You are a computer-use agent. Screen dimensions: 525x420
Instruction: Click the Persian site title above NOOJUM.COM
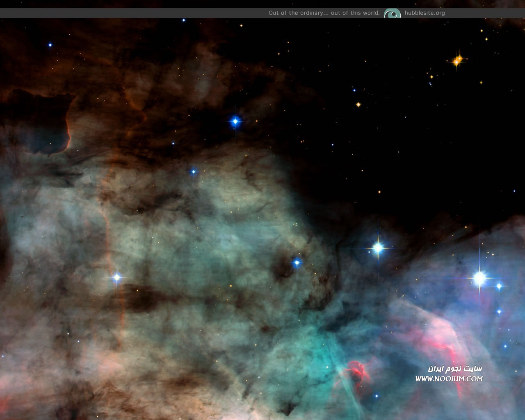pyautogui.click(x=455, y=368)
